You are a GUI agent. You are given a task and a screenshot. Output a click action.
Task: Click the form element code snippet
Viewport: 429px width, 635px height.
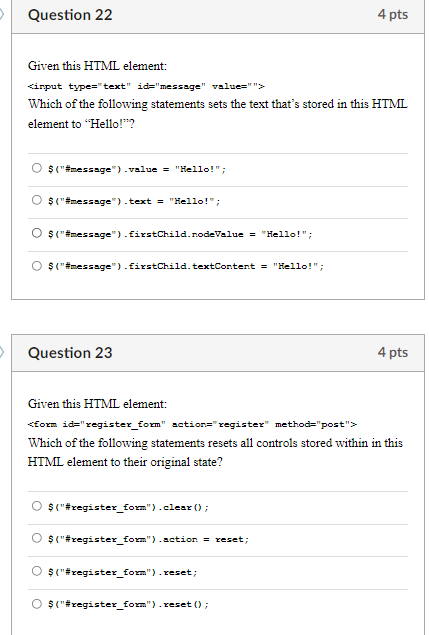tap(192, 424)
